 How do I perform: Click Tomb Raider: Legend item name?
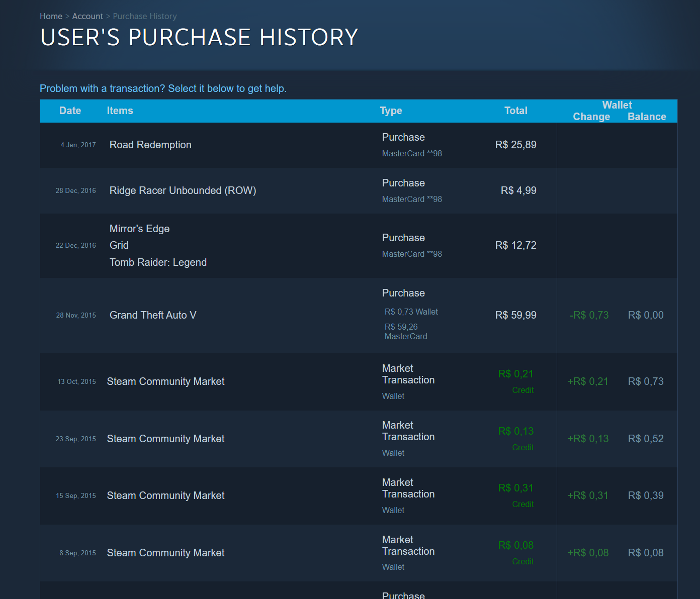[x=158, y=262]
